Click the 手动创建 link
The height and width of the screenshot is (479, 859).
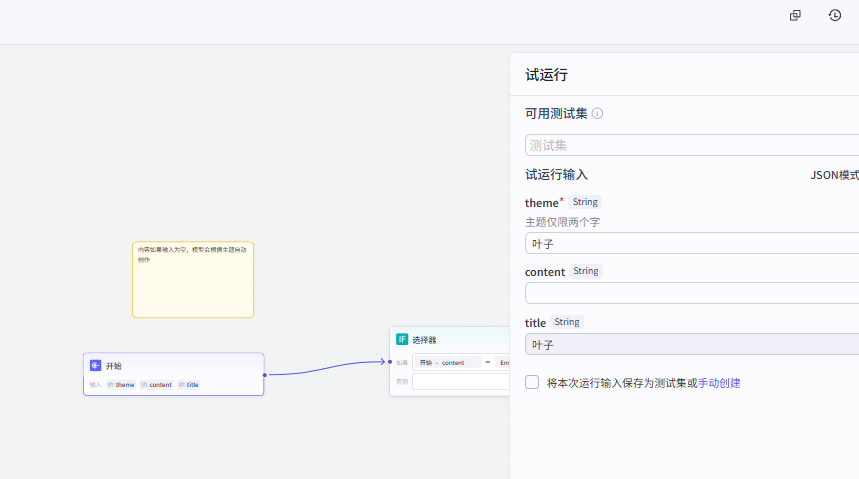pos(719,383)
